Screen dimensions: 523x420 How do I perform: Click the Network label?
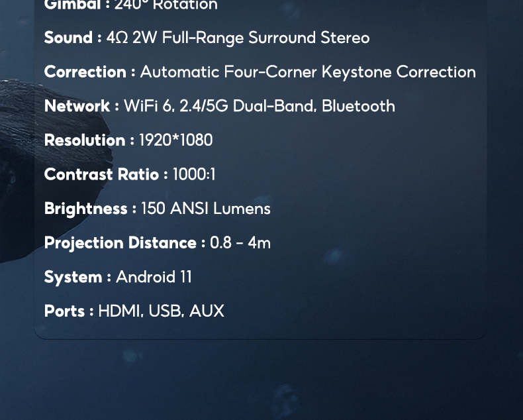[x=77, y=106]
